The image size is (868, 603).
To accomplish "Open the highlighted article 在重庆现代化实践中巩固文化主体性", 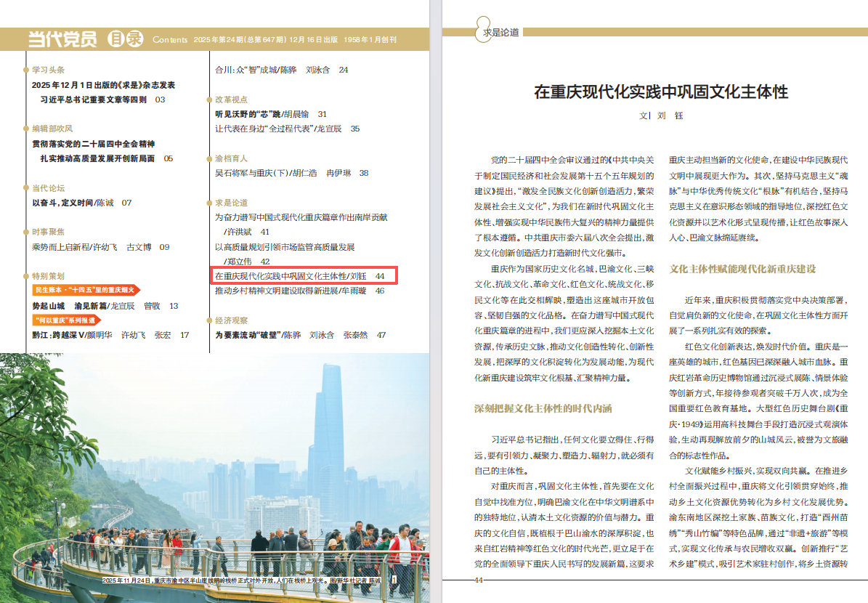I will [304, 276].
